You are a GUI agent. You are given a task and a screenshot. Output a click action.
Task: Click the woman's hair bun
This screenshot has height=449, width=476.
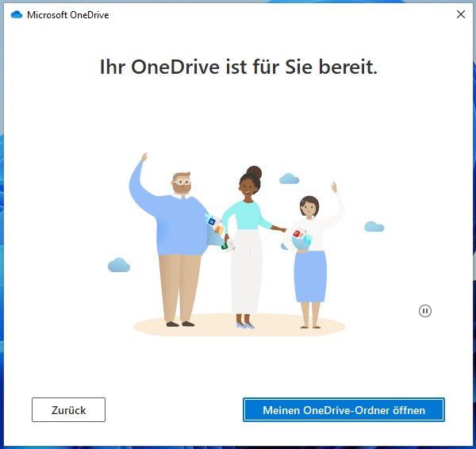pos(255,172)
